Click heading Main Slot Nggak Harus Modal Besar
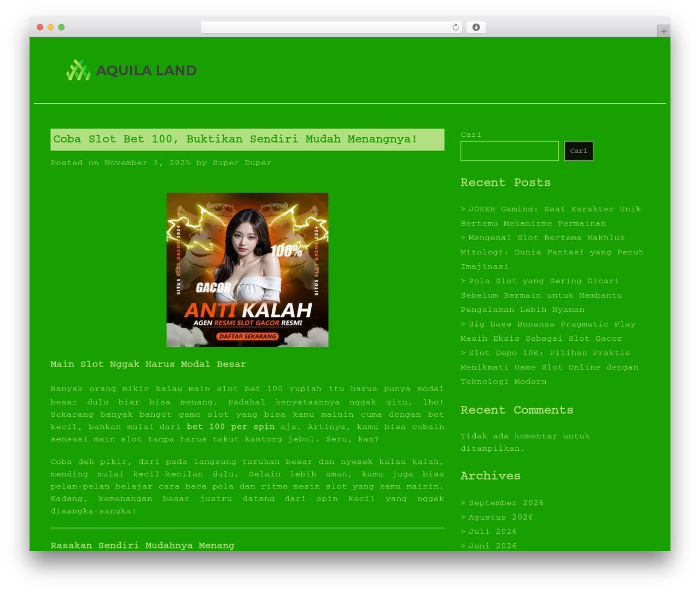 pyautogui.click(x=148, y=364)
